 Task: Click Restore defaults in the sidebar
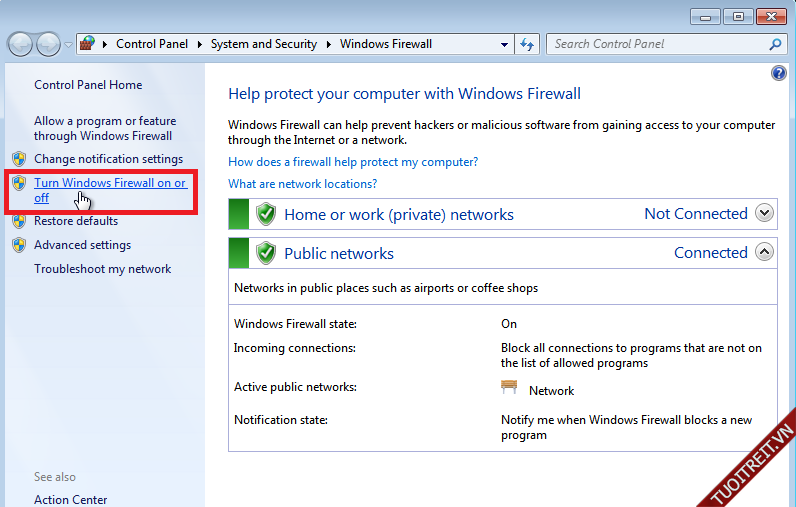coord(76,221)
